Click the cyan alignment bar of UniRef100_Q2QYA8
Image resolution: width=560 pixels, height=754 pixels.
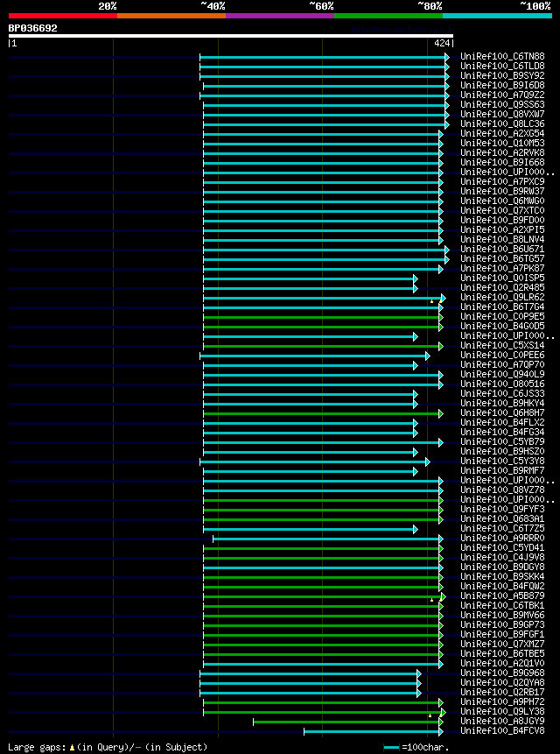point(311,683)
